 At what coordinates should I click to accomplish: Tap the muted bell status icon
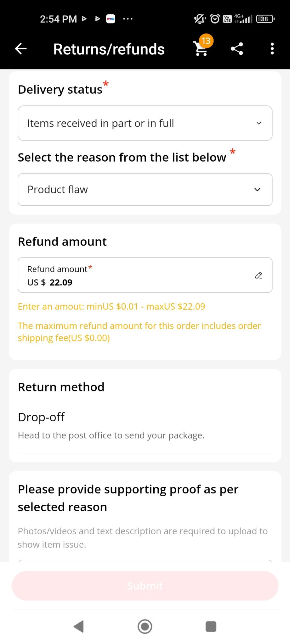200,19
